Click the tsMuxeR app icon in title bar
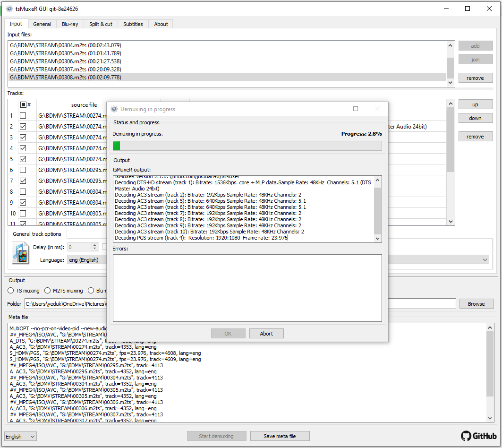The height and width of the screenshot is (448, 502). pos(9,9)
